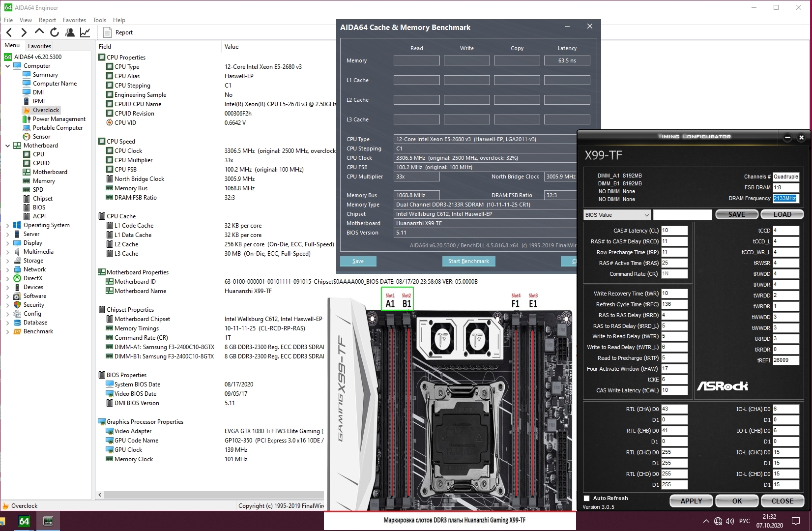This screenshot has height=531, width=812.
Task: Show hidden tray icons chevron
Action: [x=706, y=521]
